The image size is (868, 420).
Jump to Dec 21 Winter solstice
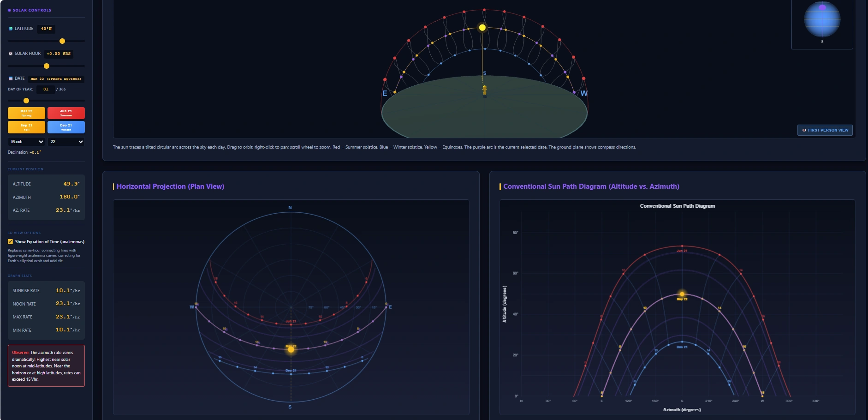(x=66, y=127)
